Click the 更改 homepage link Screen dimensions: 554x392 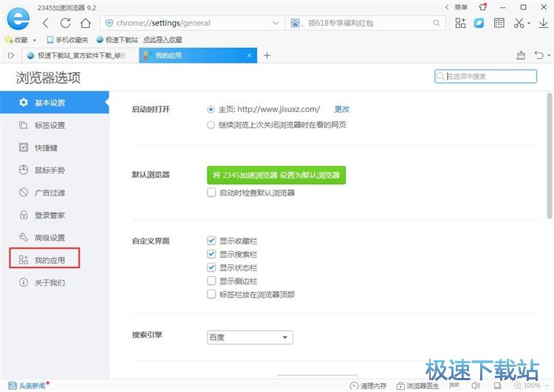[x=342, y=109]
